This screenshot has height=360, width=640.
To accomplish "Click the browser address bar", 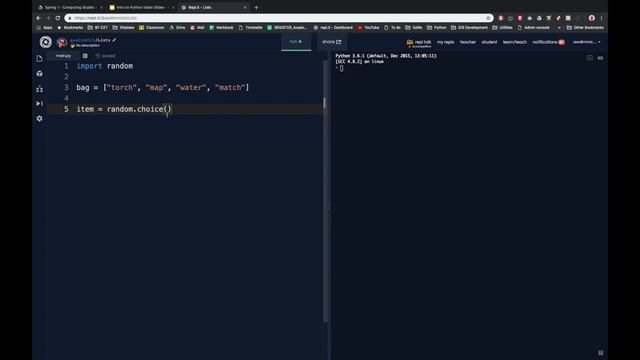I will (x=278, y=18).
